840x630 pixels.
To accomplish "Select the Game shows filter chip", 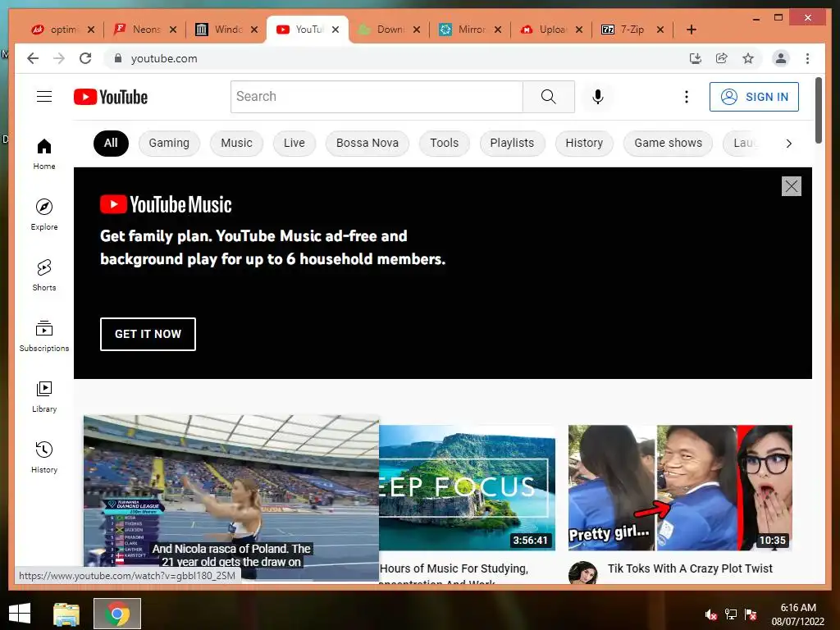I will [668, 143].
